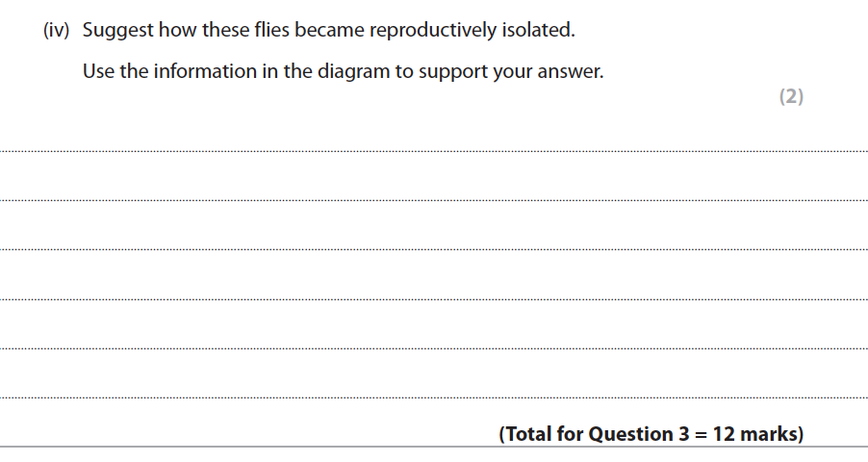Click the first dotted answer line
Image resolution: width=868 pixels, height=462 pixels.
tap(433, 151)
